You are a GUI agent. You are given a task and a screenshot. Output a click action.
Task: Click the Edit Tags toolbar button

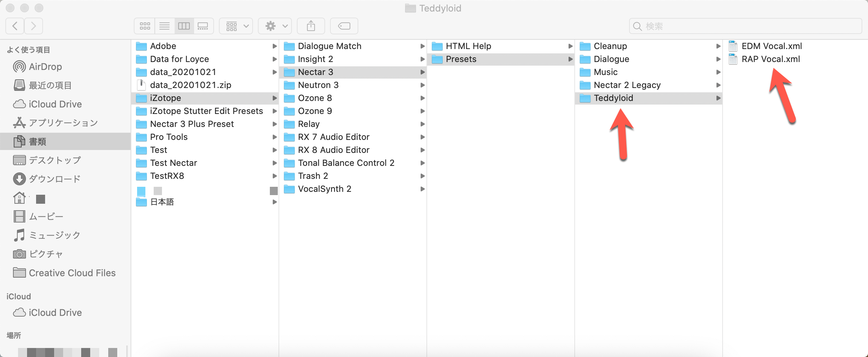tap(344, 26)
